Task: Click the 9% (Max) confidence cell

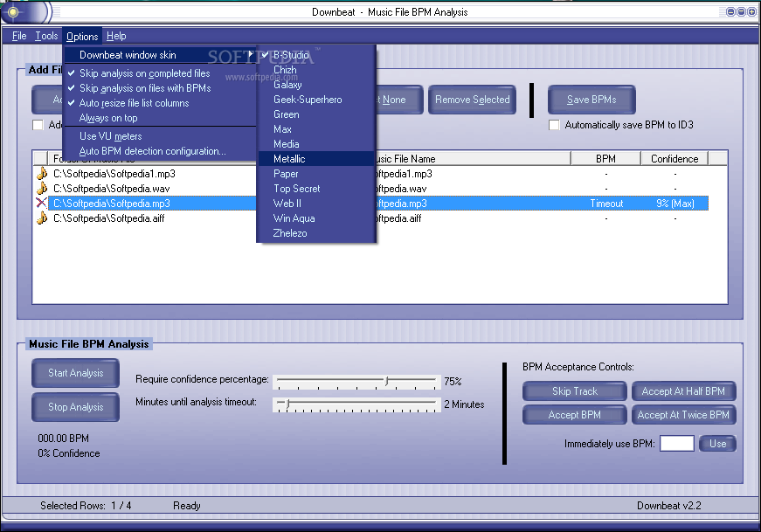Action: tap(675, 204)
